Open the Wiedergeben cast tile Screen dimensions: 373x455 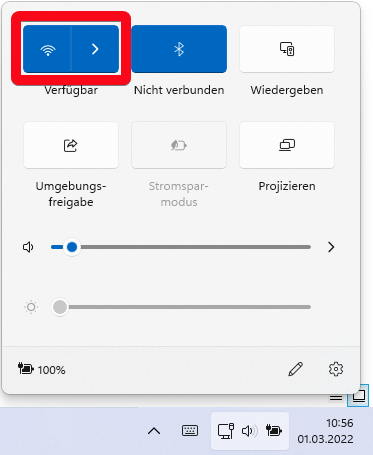[x=287, y=49]
